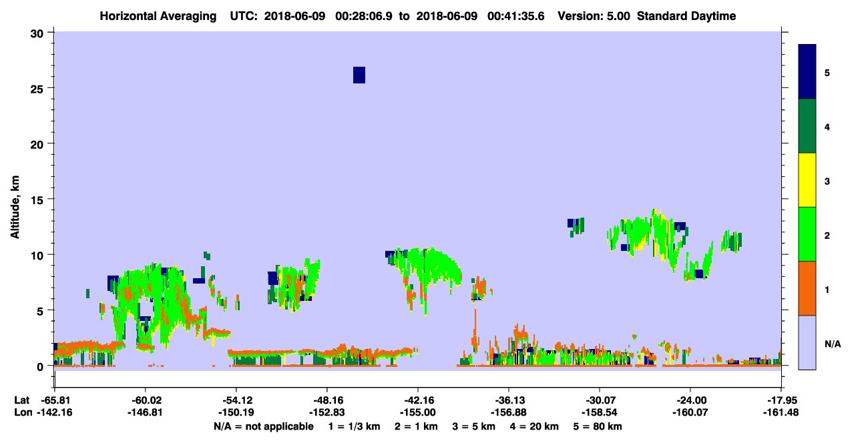
Task: Click the 30 altitude tick label
Action: [38, 32]
